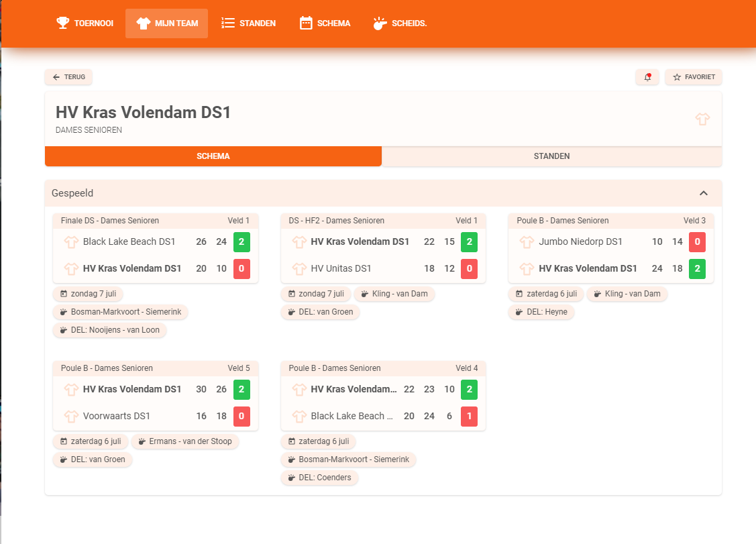The width and height of the screenshot is (756, 544).
Task: Click zaterdag 6 juli chip under Veld 5 match
Action: tap(91, 441)
